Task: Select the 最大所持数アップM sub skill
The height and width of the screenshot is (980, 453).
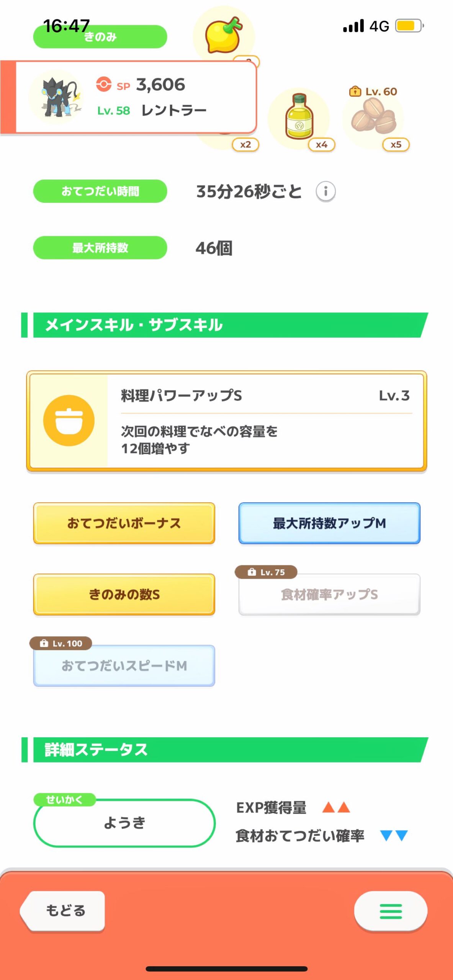Action: click(x=329, y=523)
